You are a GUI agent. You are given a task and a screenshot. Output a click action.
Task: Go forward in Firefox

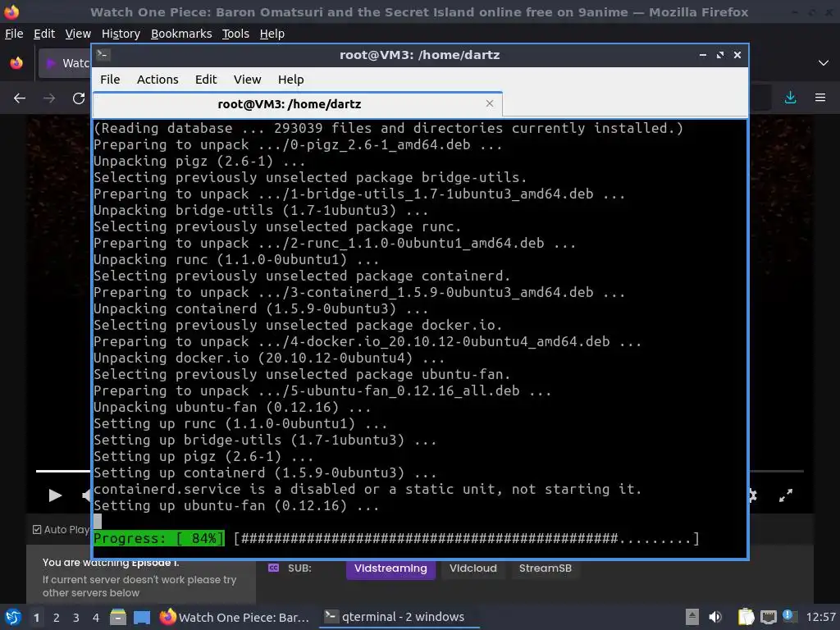(49, 98)
